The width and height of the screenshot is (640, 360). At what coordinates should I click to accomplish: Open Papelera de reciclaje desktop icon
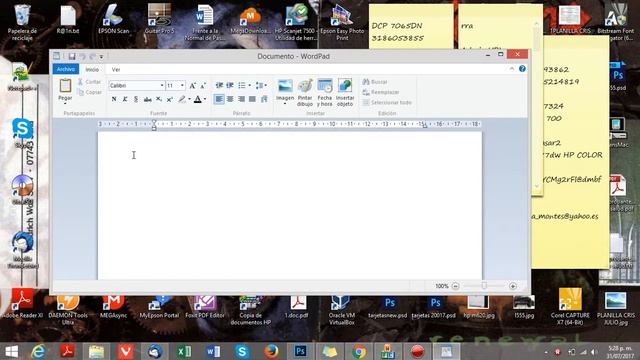pos(22,22)
